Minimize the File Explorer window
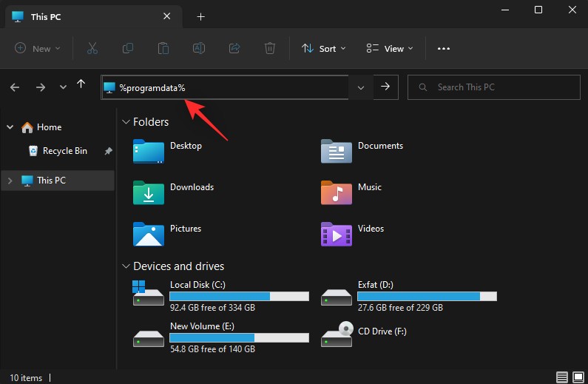This screenshot has height=384, width=588. (505, 10)
